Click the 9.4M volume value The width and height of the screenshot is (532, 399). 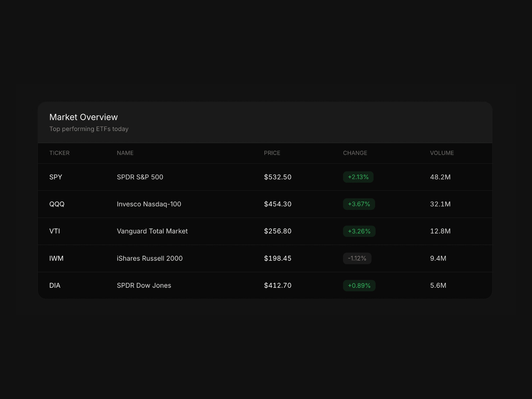coord(438,258)
